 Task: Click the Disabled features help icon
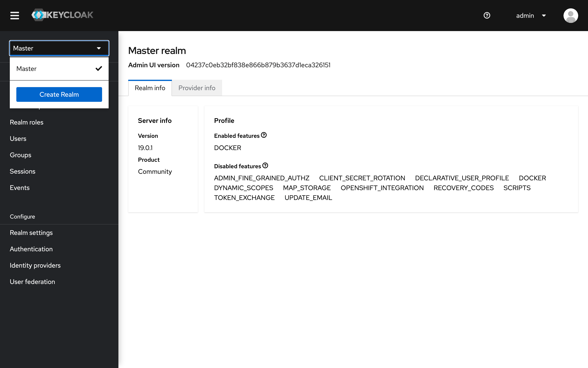tap(265, 166)
